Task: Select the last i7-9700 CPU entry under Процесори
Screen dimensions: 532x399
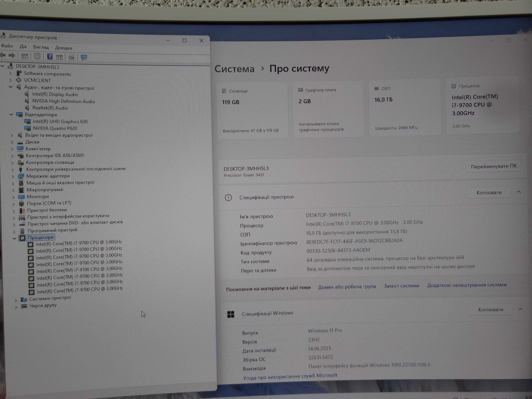Action: [80, 290]
